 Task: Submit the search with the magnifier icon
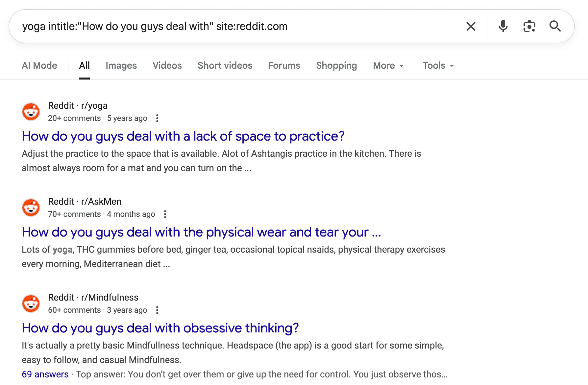(x=555, y=26)
